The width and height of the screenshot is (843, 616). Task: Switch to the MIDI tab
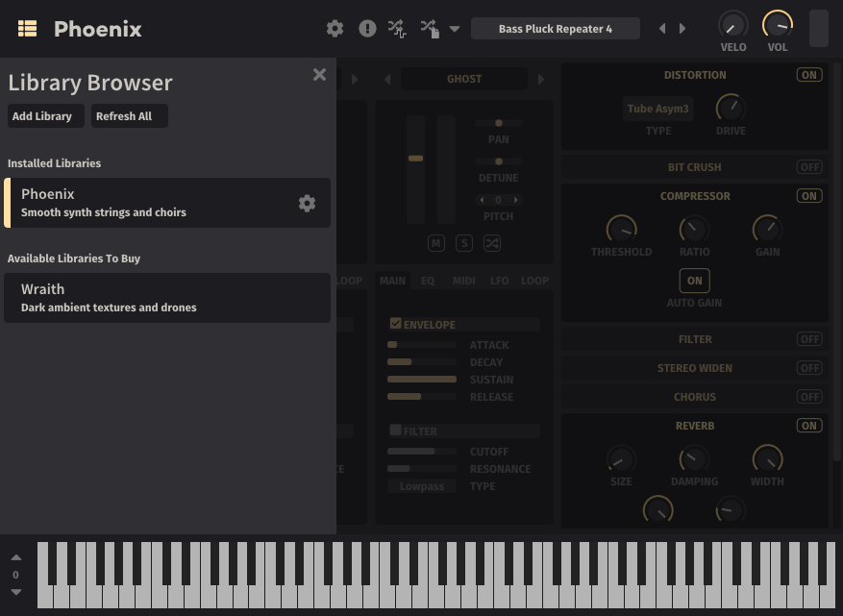click(x=464, y=281)
